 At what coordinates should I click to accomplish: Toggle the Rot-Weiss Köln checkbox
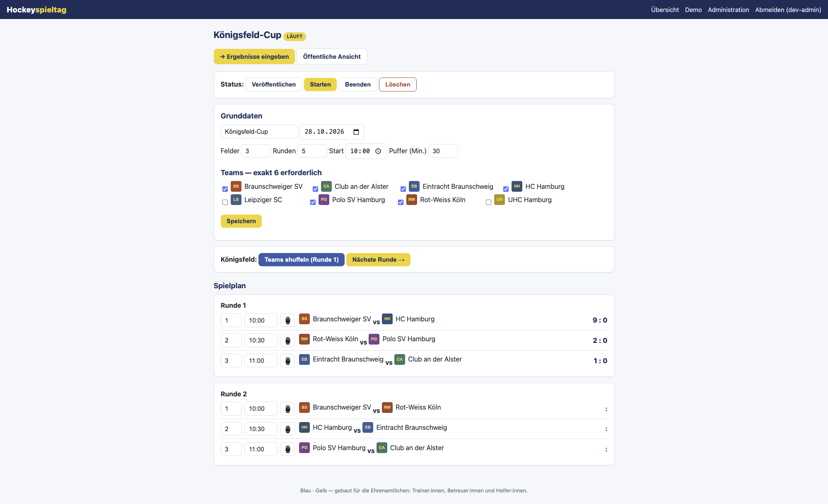click(x=401, y=202)
